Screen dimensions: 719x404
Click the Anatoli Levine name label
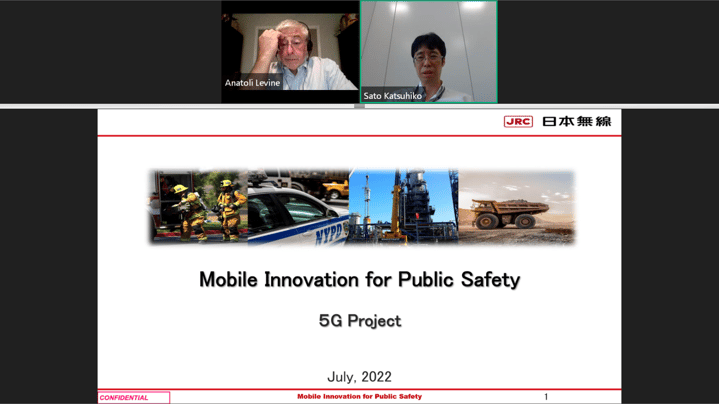tap(252, 83)
